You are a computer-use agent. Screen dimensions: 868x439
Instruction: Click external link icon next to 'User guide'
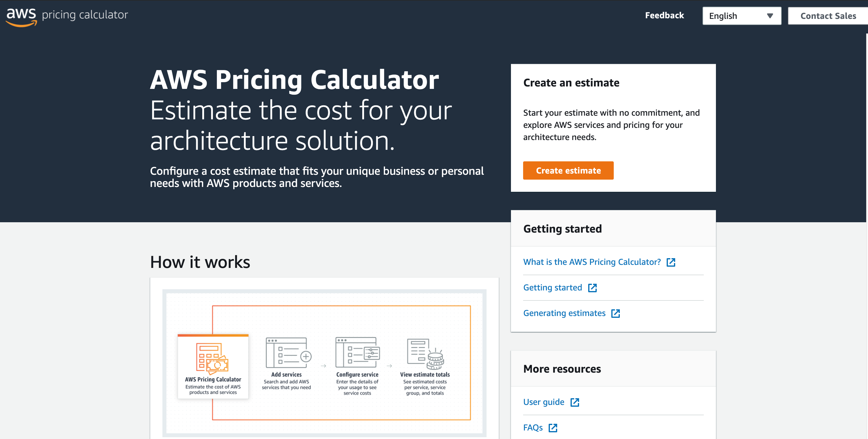(575, 402)
